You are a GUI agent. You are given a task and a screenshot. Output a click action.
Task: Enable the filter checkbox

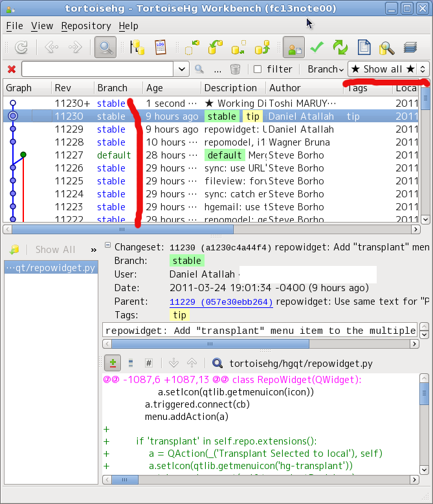click(x=258, y=69)
